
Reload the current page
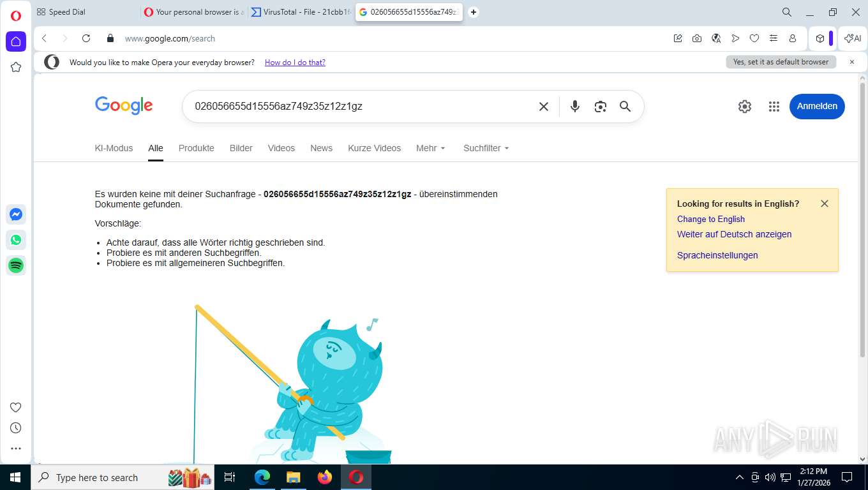[x=86, y=38]
